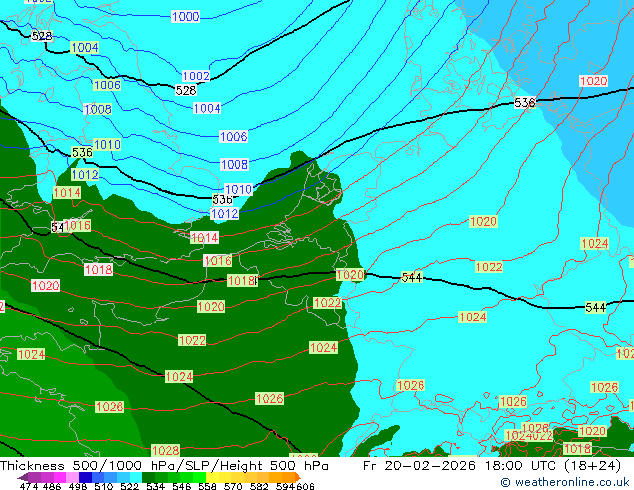Click the 1010 isobar label with white background
Viewport: 634px width, 490px height.
(x=238, y=189)
